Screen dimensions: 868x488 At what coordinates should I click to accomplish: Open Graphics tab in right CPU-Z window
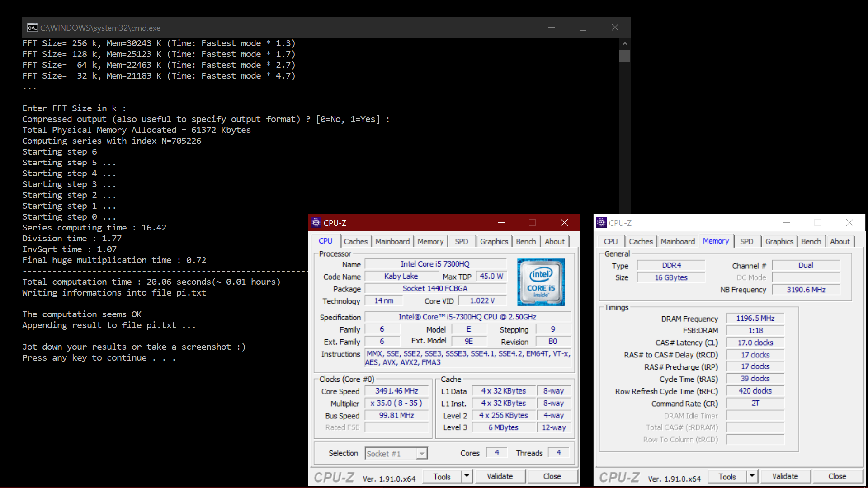pos(779,241)
